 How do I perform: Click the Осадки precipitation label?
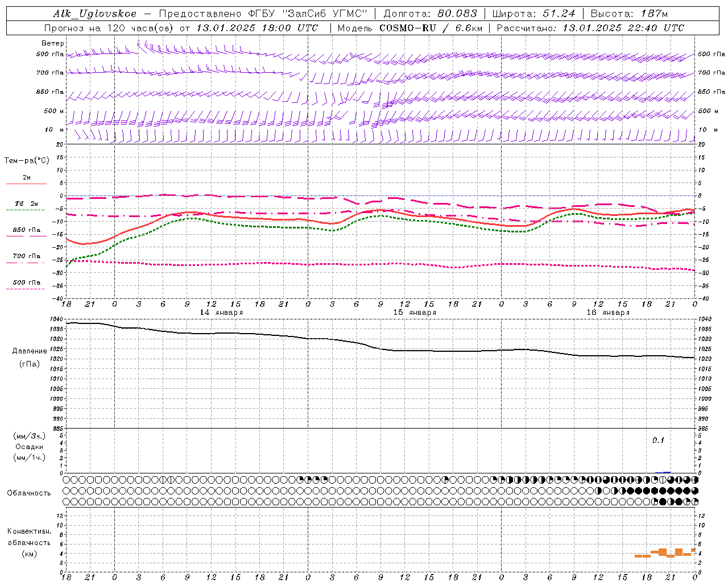pyautogui.click(x=30, y=447)
